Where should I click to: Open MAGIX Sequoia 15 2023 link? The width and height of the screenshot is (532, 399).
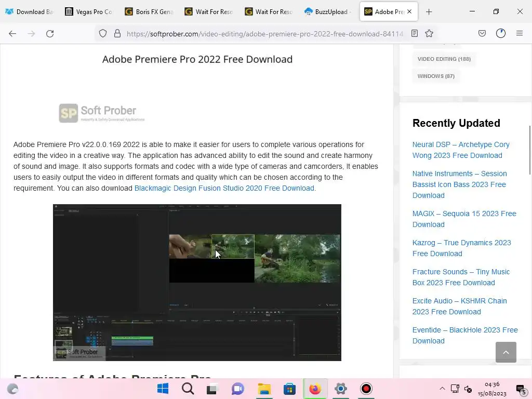(464, 219)
